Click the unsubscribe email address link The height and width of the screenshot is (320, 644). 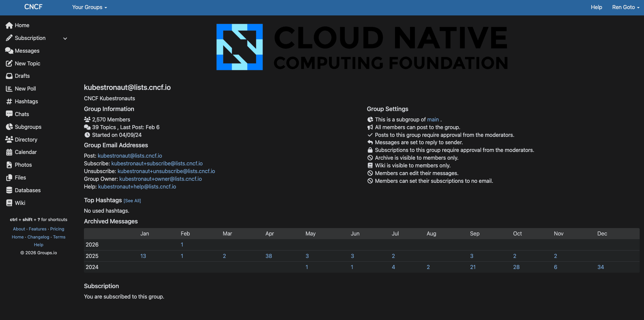point(166,171)
